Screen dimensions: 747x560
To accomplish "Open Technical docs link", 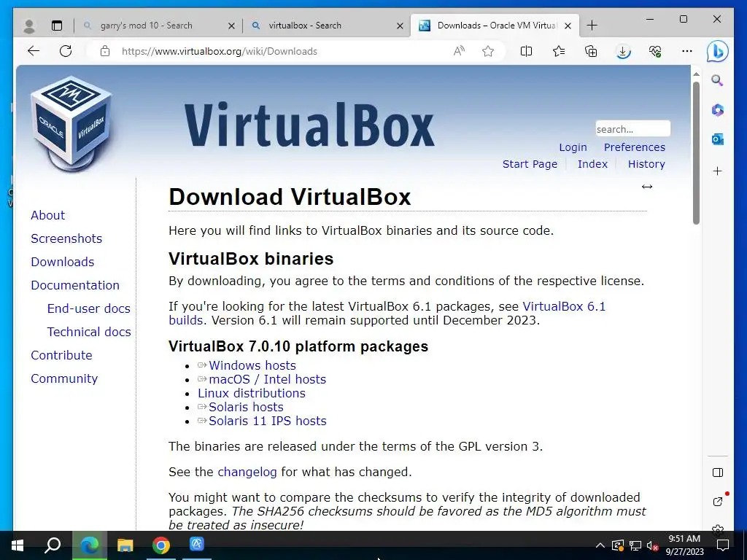I will [88, 332].
